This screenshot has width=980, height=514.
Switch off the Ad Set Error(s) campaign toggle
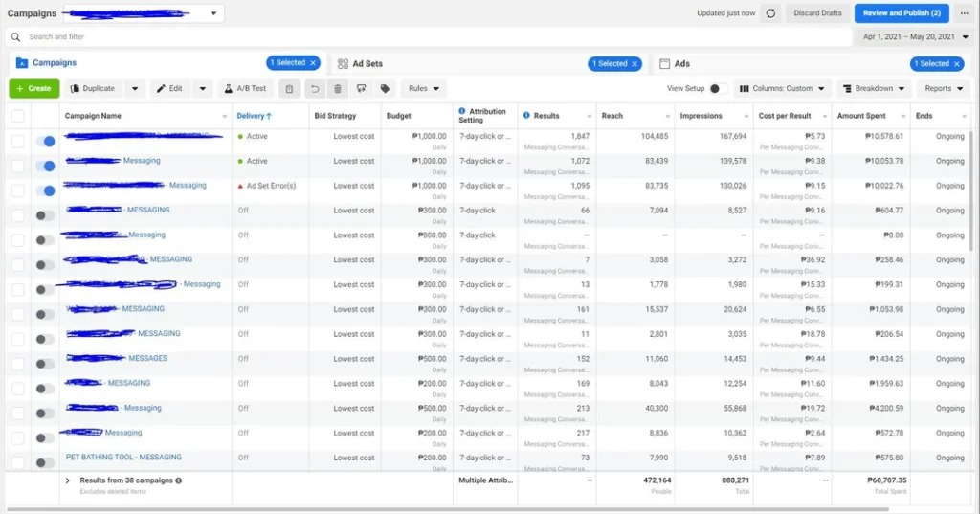[45, 190]
